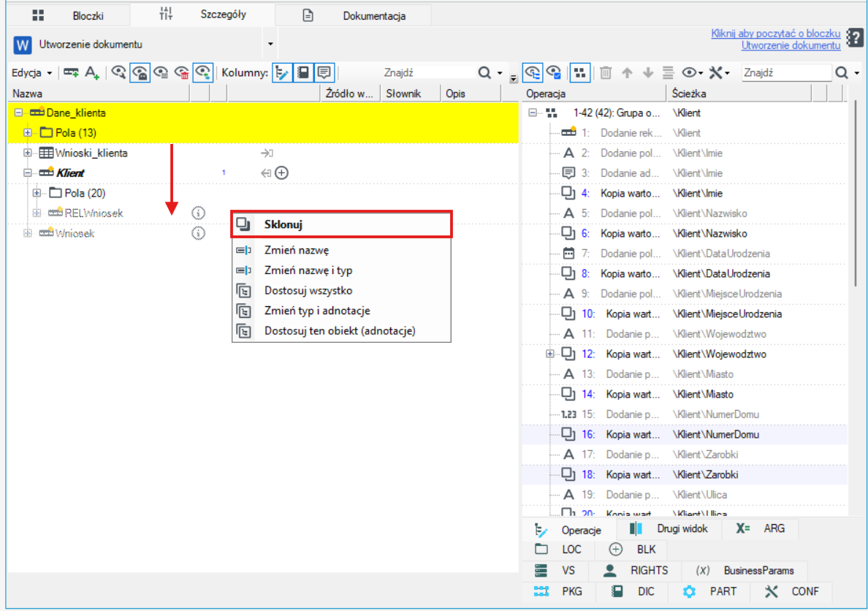This screenshot has height=611, width=868.
Task: Click the horizontal lines list icon in the operations toolbar
Action: pyautogui.click(x=668, y=72)
